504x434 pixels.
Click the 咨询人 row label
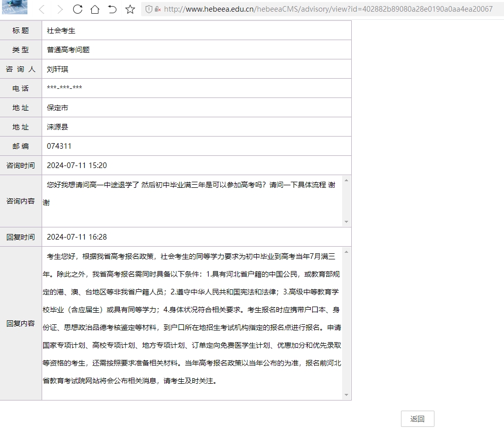point(21,69)
